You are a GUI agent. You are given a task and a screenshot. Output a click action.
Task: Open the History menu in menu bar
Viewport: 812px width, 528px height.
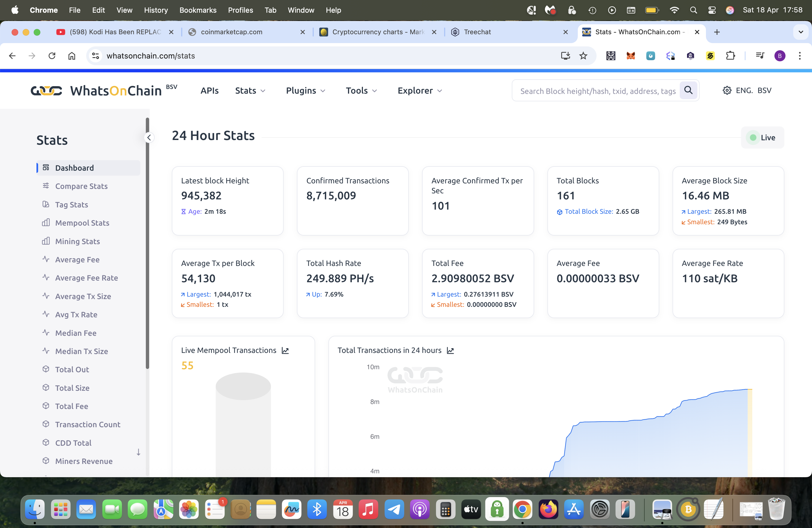156,10
